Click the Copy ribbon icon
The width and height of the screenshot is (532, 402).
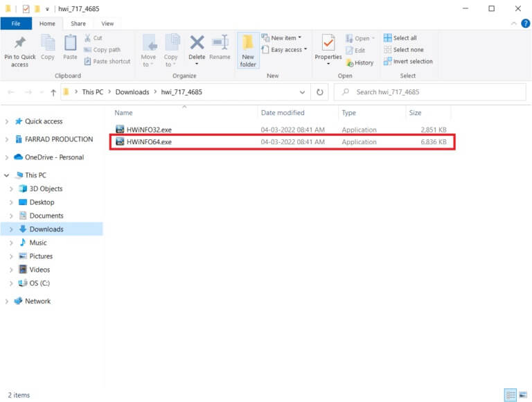(x=48, y=43)
